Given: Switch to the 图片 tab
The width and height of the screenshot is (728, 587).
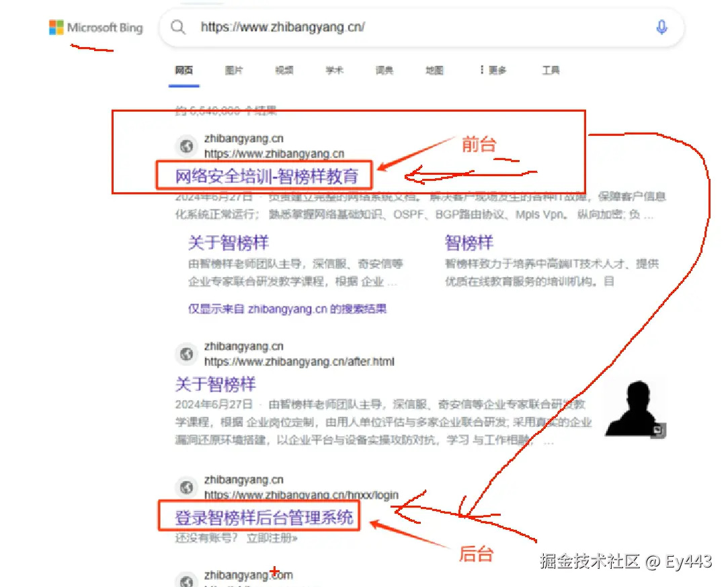Looking at the screenshot, I should coord(233,70).
